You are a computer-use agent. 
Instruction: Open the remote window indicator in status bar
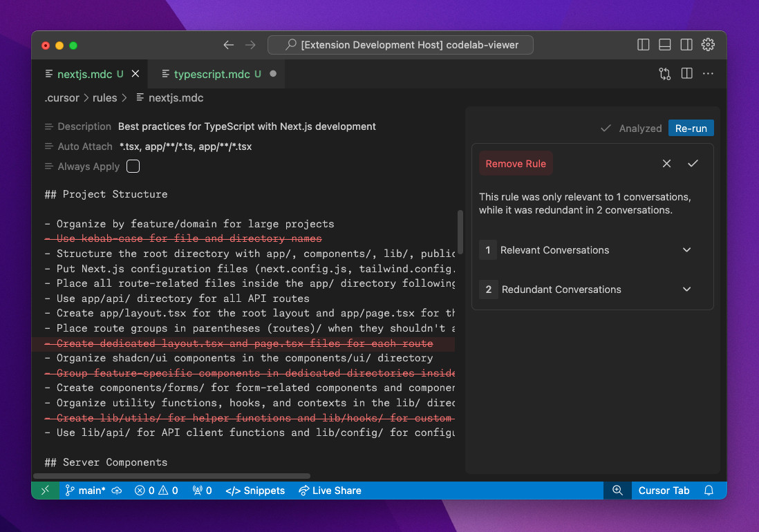(x=46, y=491)
